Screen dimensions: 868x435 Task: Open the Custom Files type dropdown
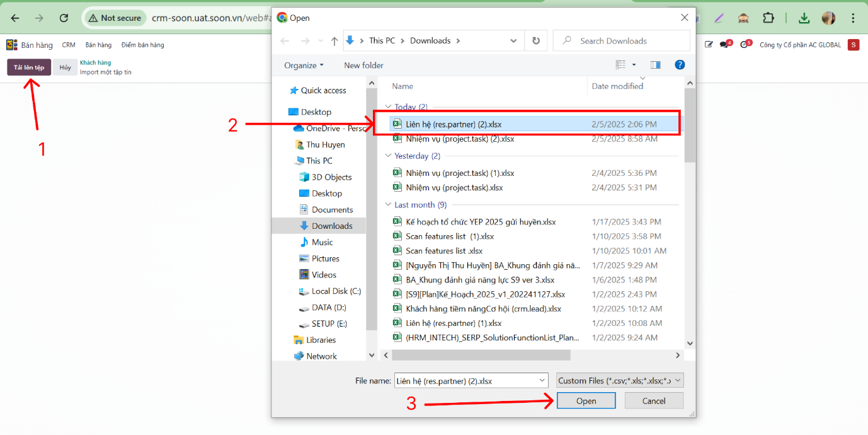tap(620, 381)
